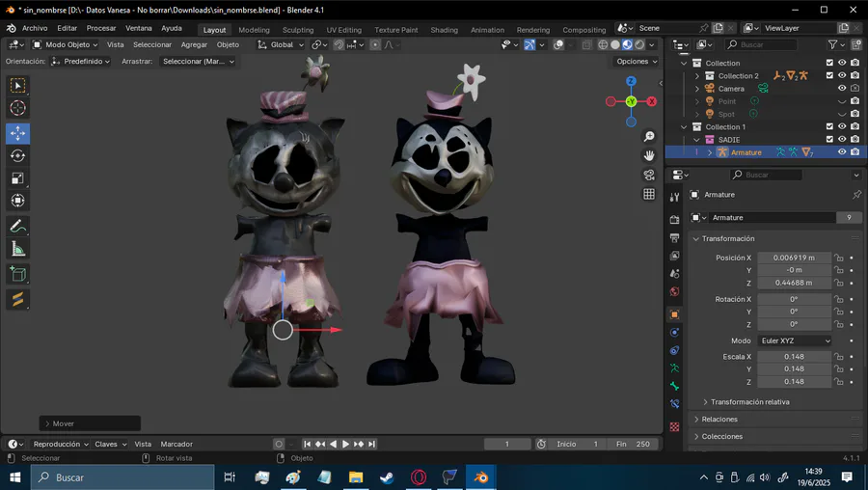Pick the Annotate pencil tool
This screenshot has height=490, width=868.
point(17,226)
